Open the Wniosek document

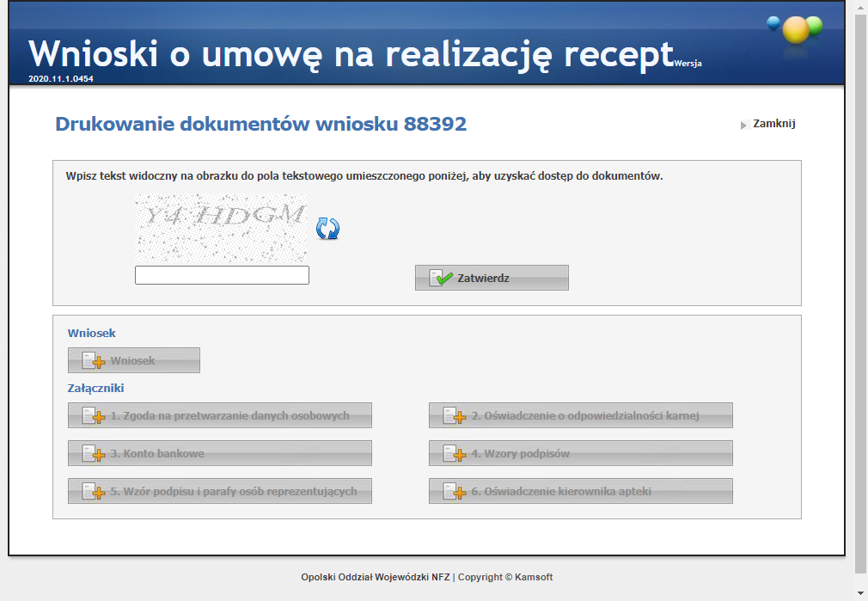click(133, 360)
